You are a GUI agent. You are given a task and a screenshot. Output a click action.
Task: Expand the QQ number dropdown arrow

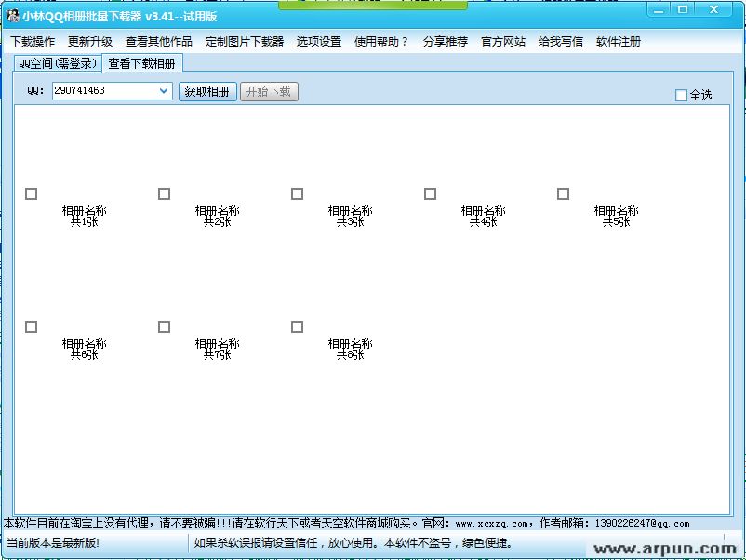pos(164,91)
